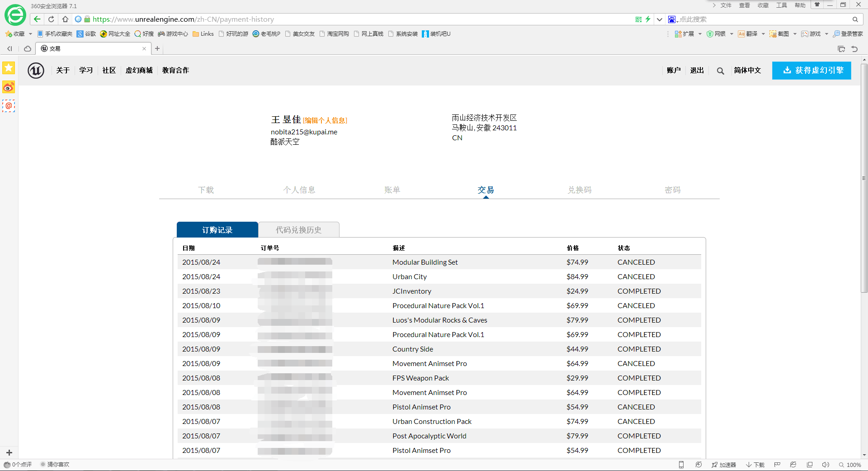Click the 2015/08/23 date cell
Screen dimensions: 868x471
[x=201, y=291]
